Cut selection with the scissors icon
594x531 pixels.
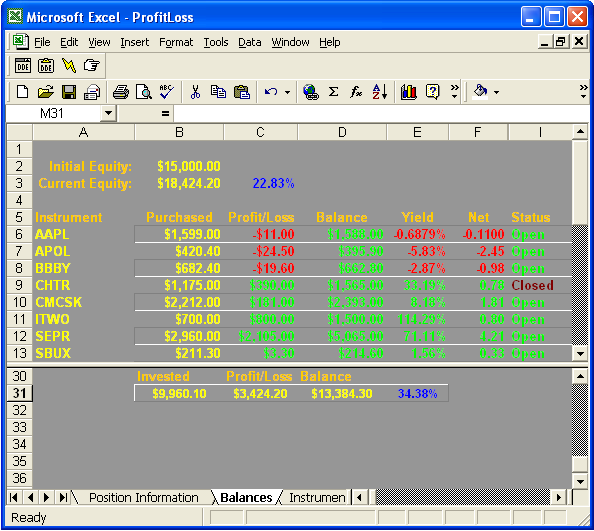pyautogui.click(x=195, y=92)
